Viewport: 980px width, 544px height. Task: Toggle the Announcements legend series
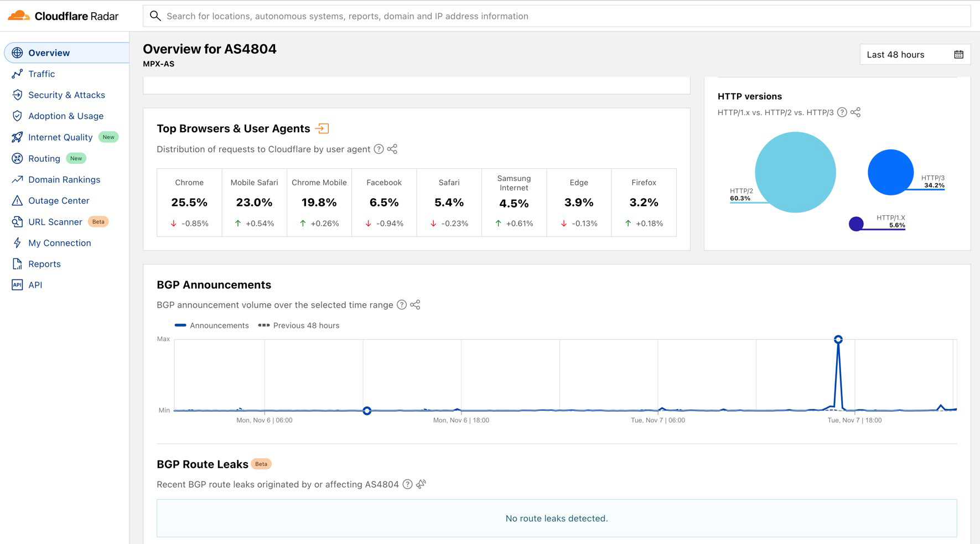coord(212,325)
